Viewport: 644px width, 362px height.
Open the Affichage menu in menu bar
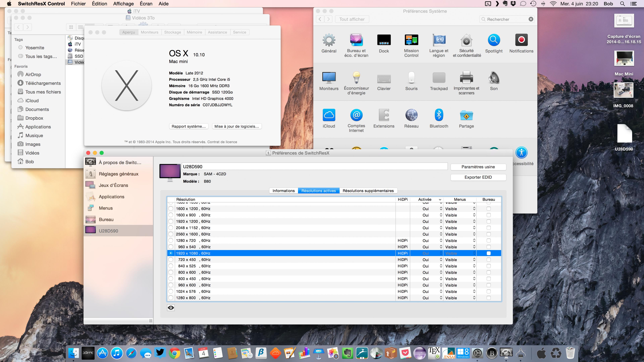pyautogui.click(x=123, y=4)
